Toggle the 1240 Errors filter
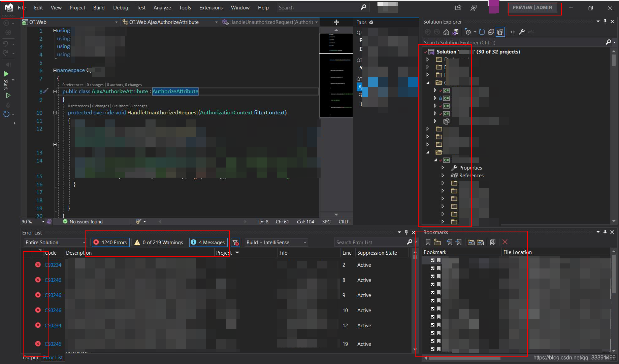The width and height of the screenshot is (619, 364). tap(110, 242)
